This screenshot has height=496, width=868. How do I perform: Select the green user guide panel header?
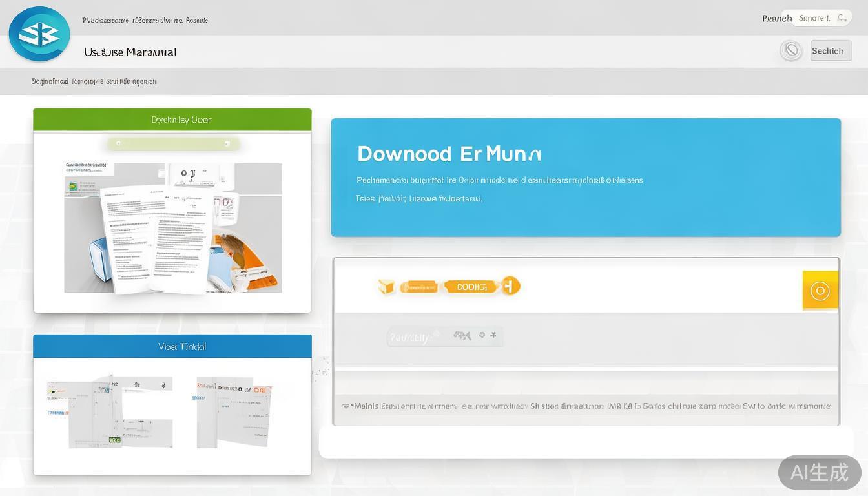coord(172,120)
